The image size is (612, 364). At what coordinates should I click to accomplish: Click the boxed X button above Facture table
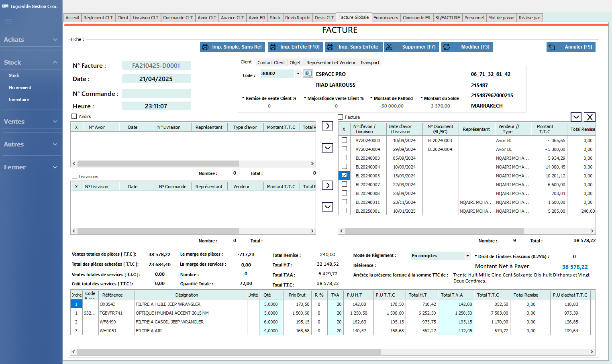590,117
